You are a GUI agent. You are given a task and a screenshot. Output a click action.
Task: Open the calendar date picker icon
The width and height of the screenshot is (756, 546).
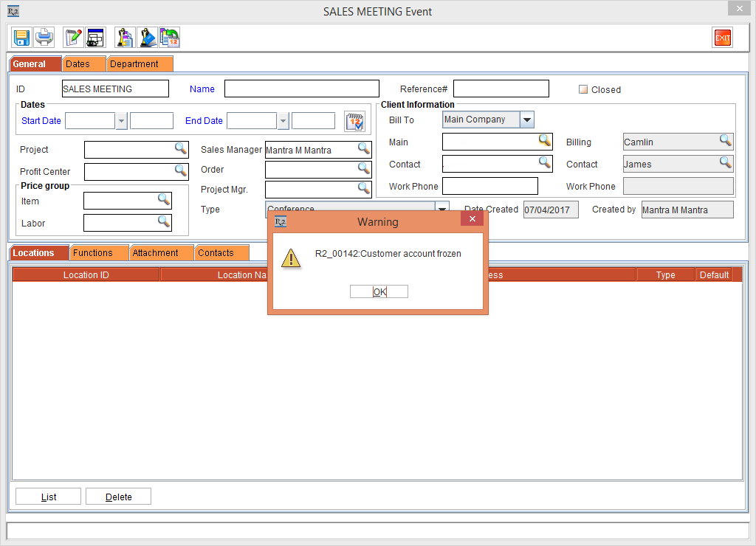pos(355,121)
